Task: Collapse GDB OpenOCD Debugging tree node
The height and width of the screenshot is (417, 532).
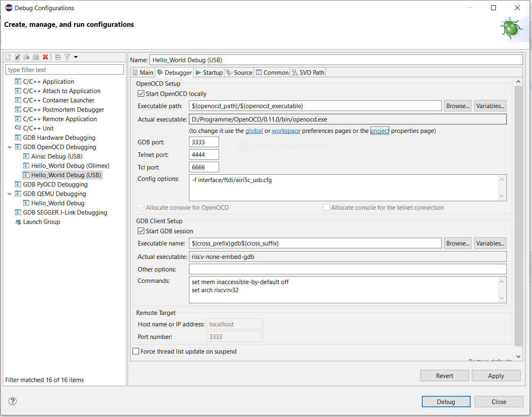Action: click(x=10, y=147)
